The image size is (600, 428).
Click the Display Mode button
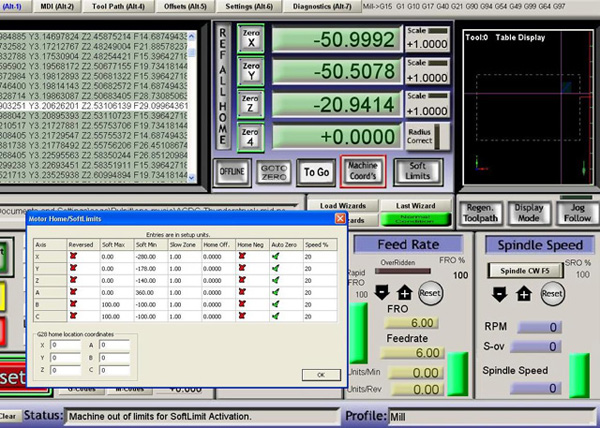(529, 213)
